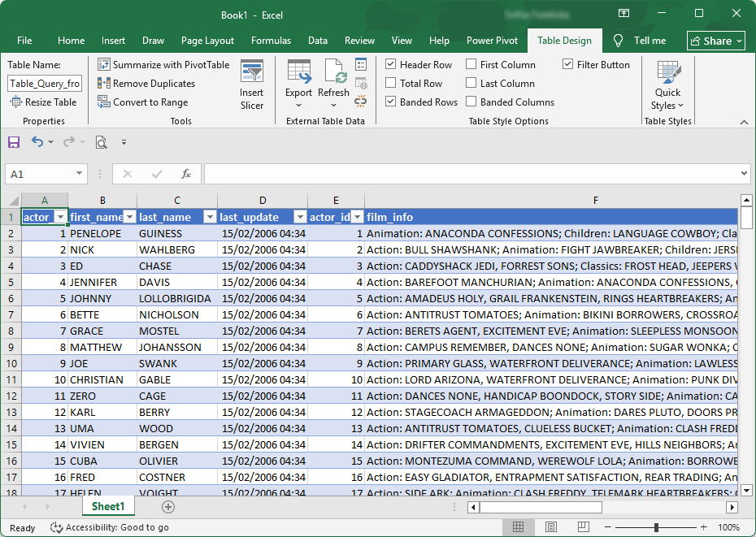The image size is (756, 537).
Task: Switch to the Formulas ribbon tab
Action: [x=271, y=40]
